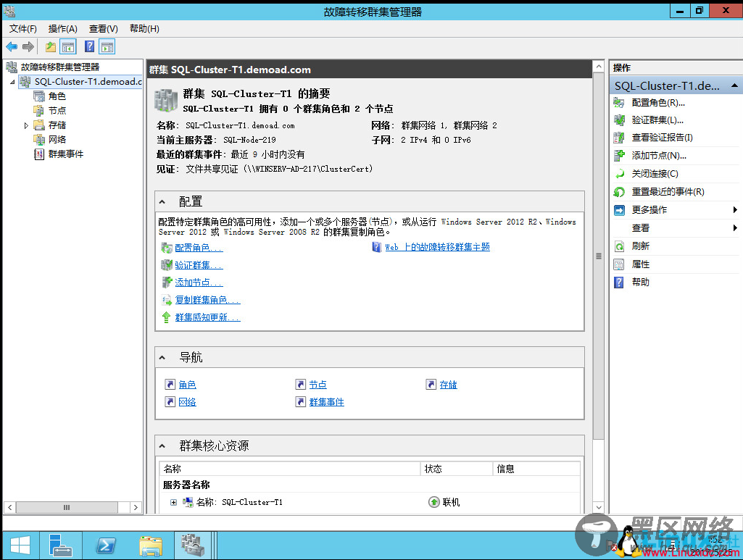Sort by 信息 column header

[537, 469]
